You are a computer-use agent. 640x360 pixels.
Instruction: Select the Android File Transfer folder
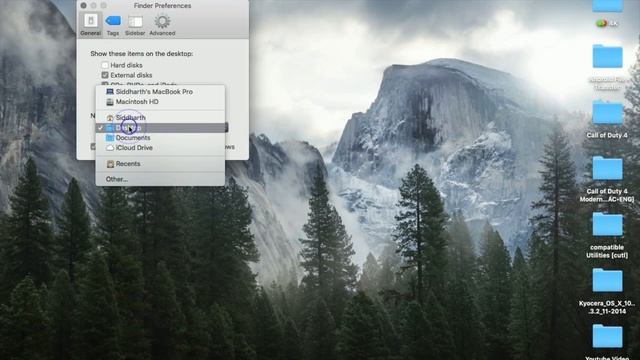[607, 56]
